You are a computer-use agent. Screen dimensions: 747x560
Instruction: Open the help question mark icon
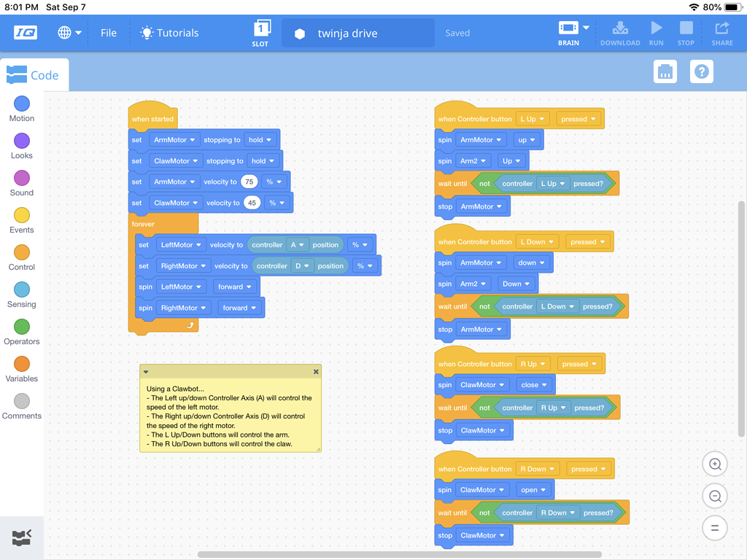coord(701,71)
